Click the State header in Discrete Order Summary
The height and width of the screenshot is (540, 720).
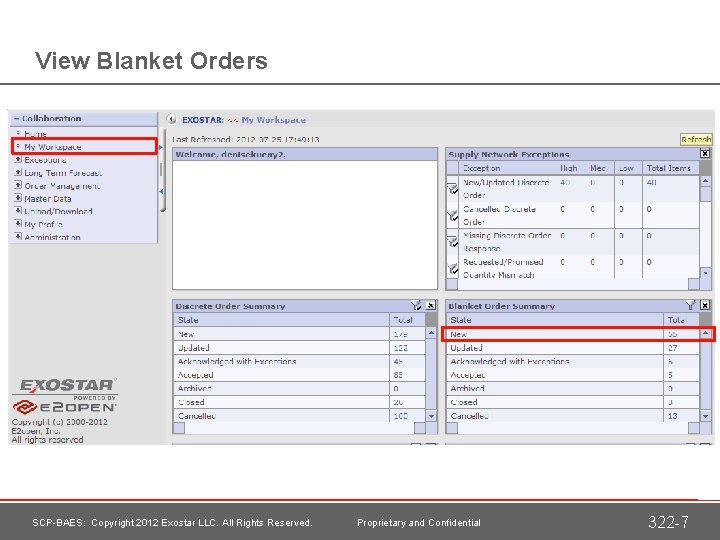281,320
